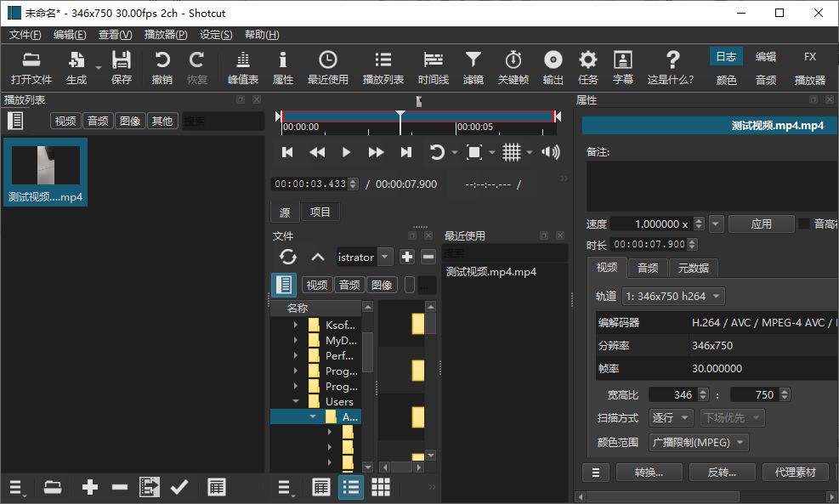Open the track (轨道) dropdown 1: 346x750 h264
Image resolution: width=839 pixels, height=504 pixels.
pos(673,296)
